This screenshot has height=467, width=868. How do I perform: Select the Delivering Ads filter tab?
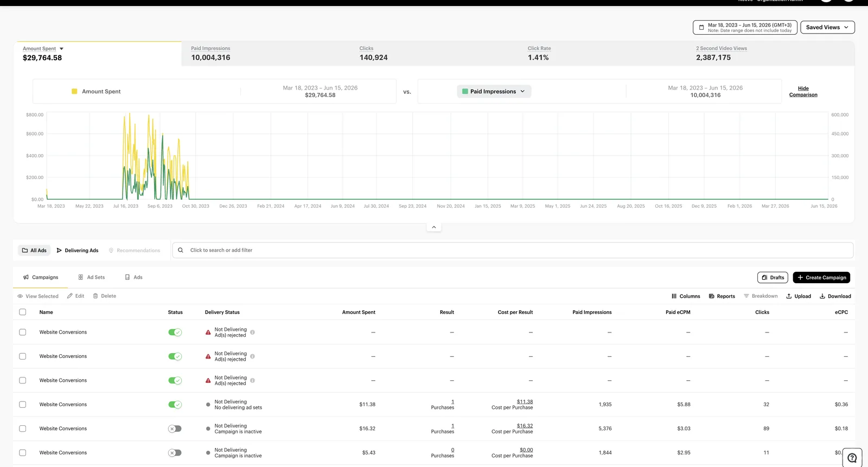click(78, 251)
